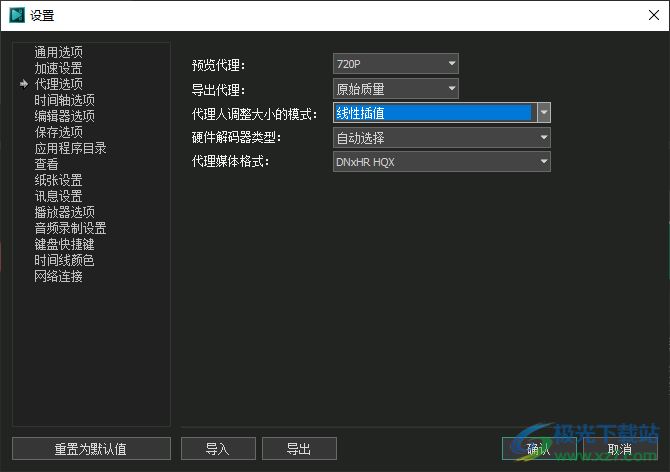Open 硬件解码器类型 dropdown showing 自动选择

click(442, 138)
